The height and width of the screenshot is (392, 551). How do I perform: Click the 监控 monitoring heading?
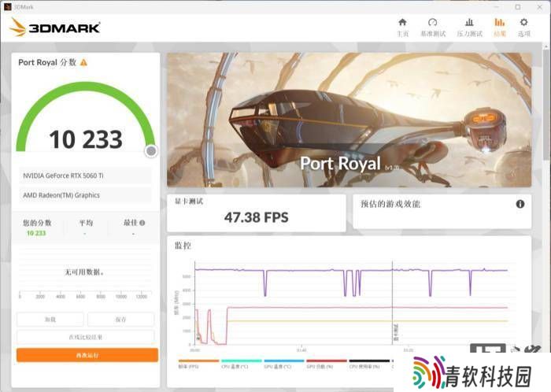pos(183,246)
